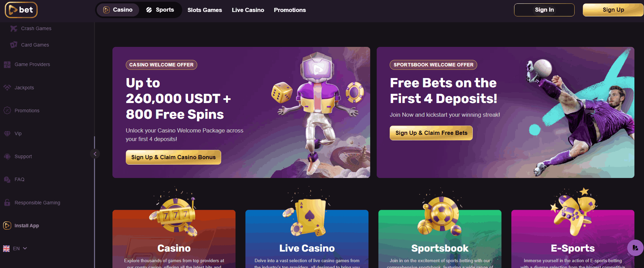Collapse the sidebar with the chevron
The image size is (644, 268).
coord(95,154)
